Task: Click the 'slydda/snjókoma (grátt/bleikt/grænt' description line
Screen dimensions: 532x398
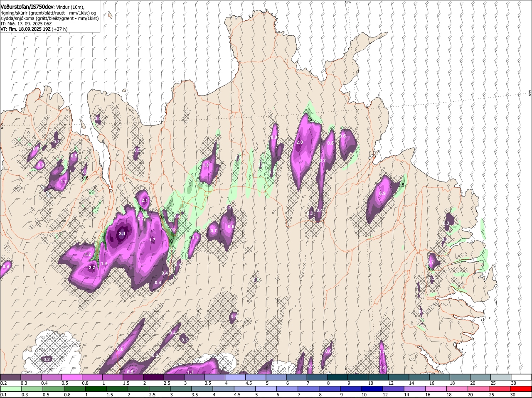Action: click(49, 18)
